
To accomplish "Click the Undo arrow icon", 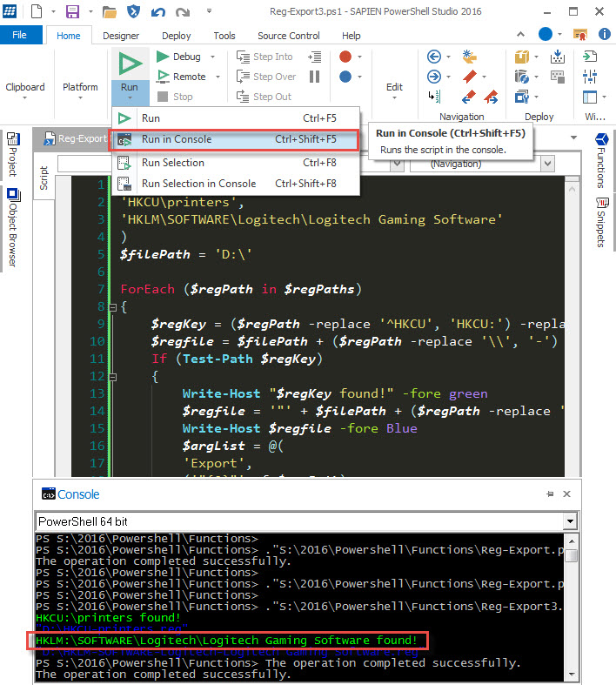I will [157, 12].
